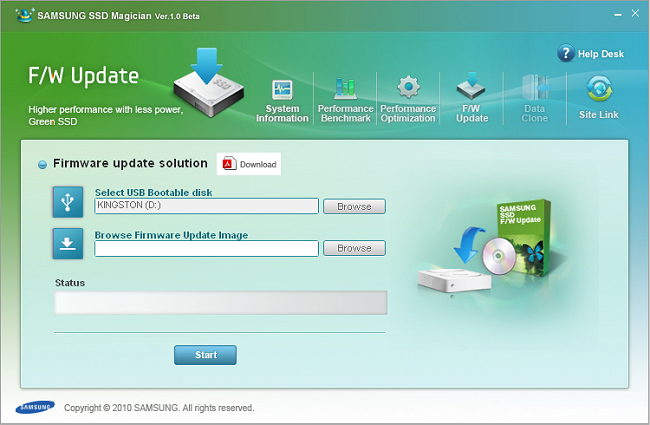This screenshot has height=425, width=650.
Task: Open the System Information section
Action: (x=282, y=102)
